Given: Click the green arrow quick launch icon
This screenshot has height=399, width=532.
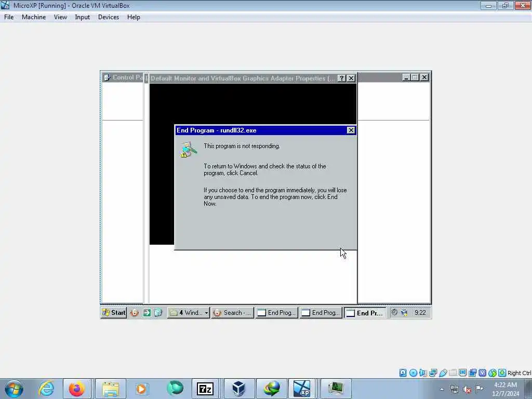Looking at the screenshot, I should pyautogui.click(x=147, y=312).
